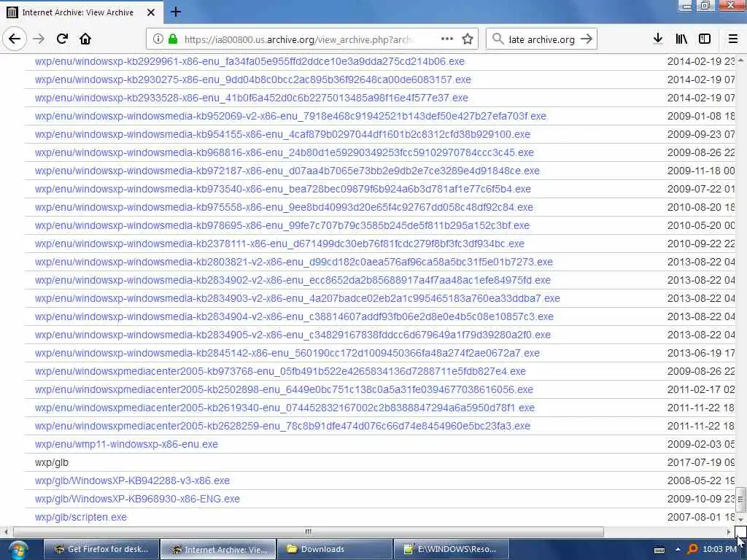Click the search magnifier icon in search box
The width and height of the screenshot is (747, 560).
tap(498, 39)
